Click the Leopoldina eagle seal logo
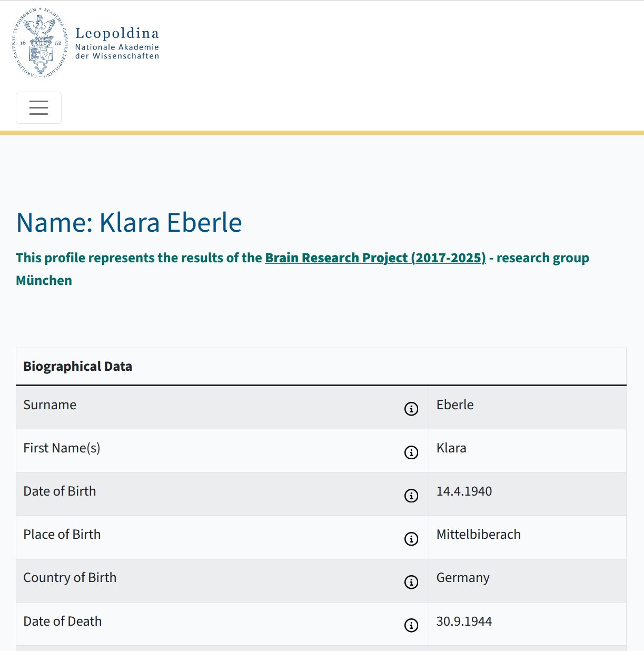 (x=40, y=43)
